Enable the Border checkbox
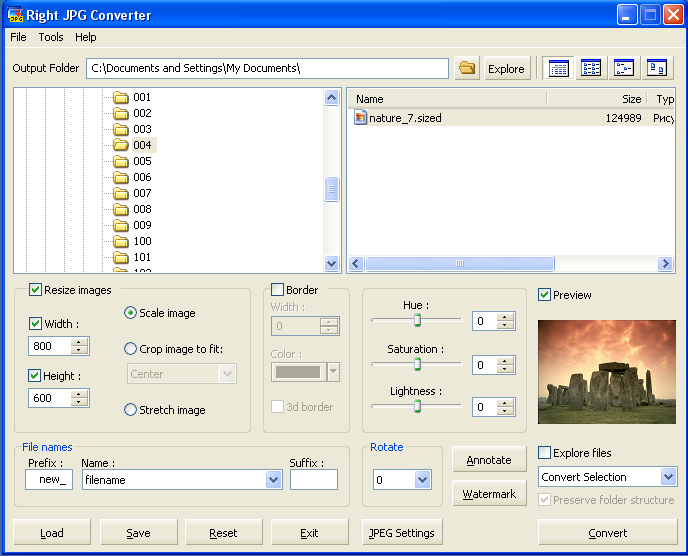 [278, 290]
